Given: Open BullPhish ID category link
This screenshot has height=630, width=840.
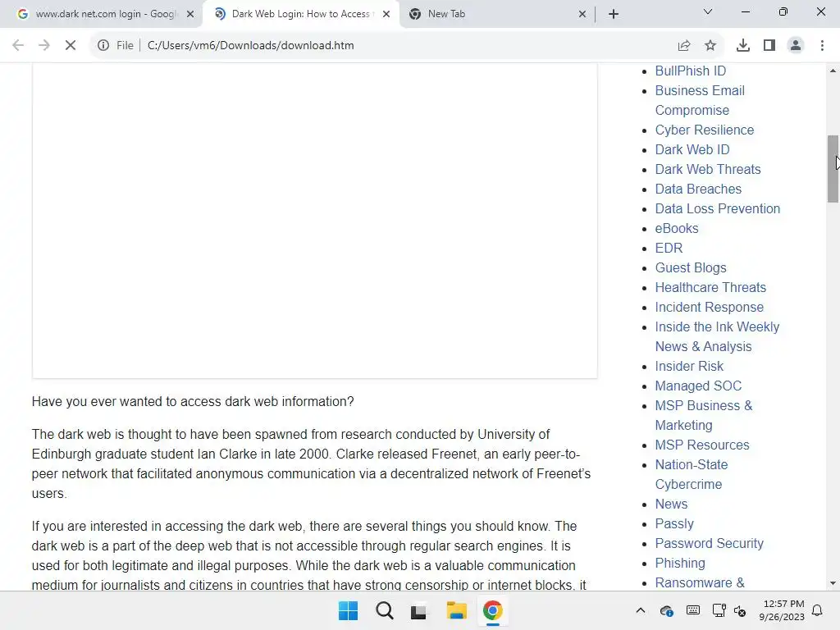Looking at the screenshot, I should [690, 71].
